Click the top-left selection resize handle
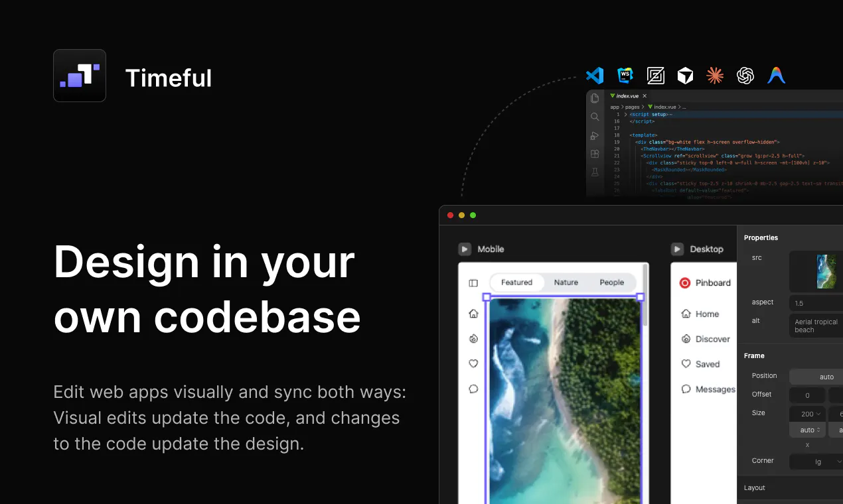The width and height of the screenshot is (843, 504). (x=487, y=298)
